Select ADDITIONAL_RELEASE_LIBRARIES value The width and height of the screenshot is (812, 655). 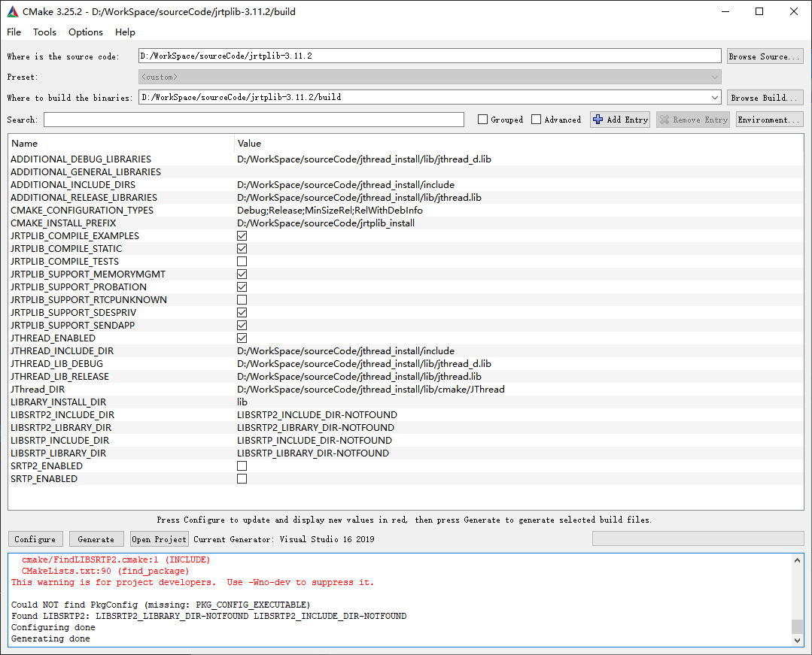360,198
